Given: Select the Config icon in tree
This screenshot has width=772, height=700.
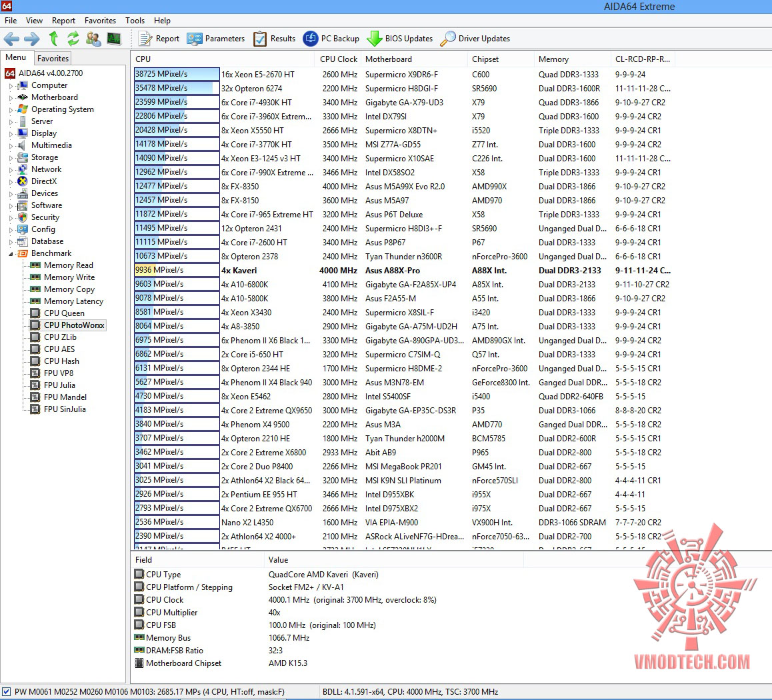Looking at the screenshot, I should [22, 229].
